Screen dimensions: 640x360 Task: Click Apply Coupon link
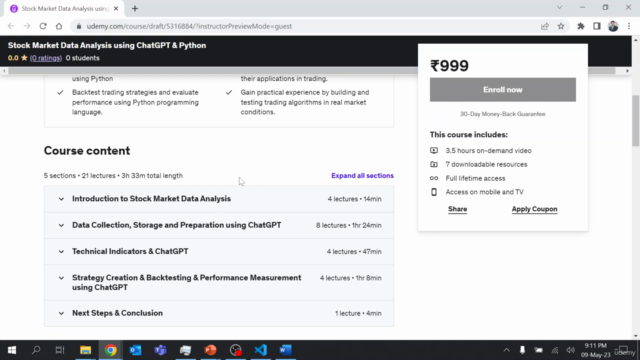click(x=534, y=209)
